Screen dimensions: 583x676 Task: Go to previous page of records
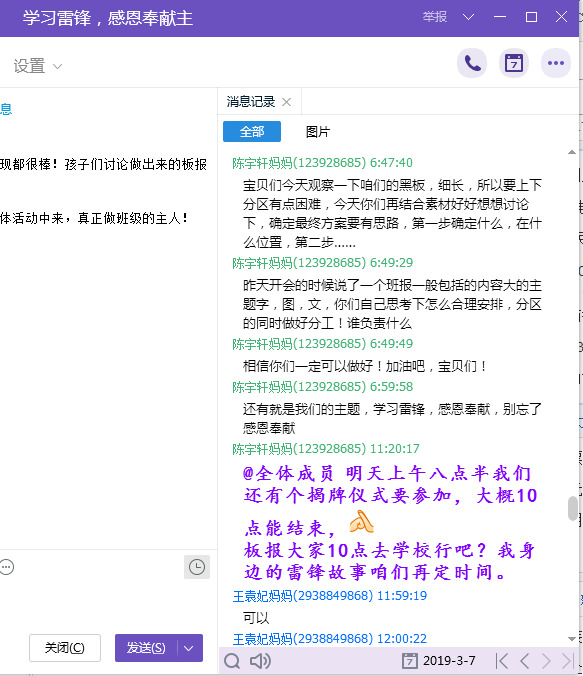(x=524, y=660)
